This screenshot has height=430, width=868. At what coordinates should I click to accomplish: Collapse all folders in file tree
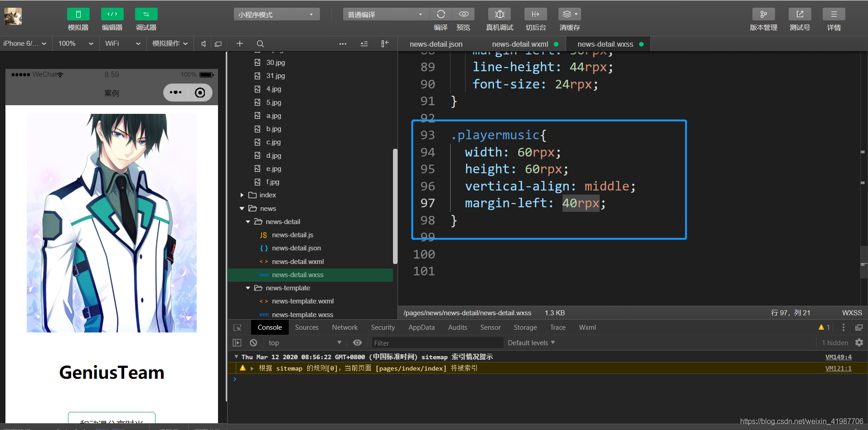click(364, 44)
